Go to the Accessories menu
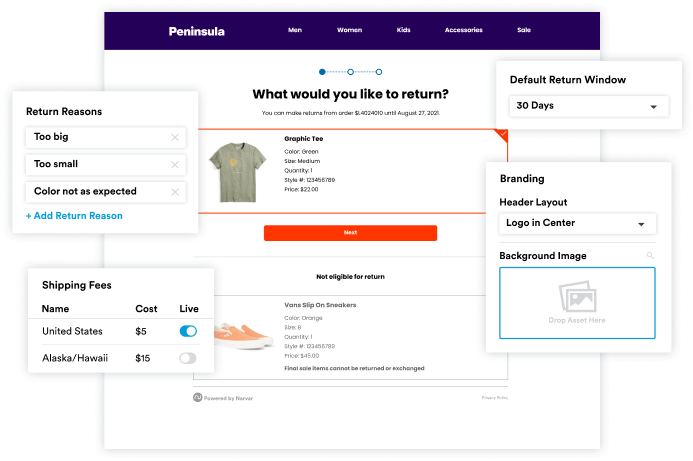Screen dimensions: 693x461 click(463, 30)
